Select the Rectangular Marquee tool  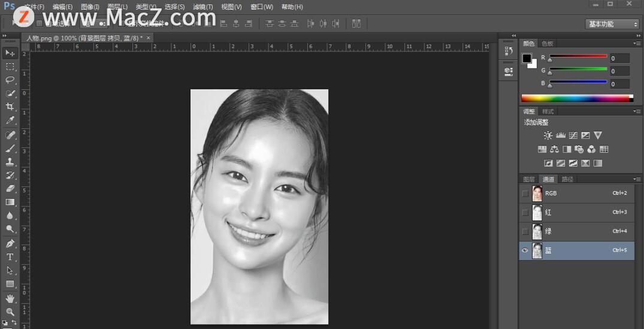10,67
